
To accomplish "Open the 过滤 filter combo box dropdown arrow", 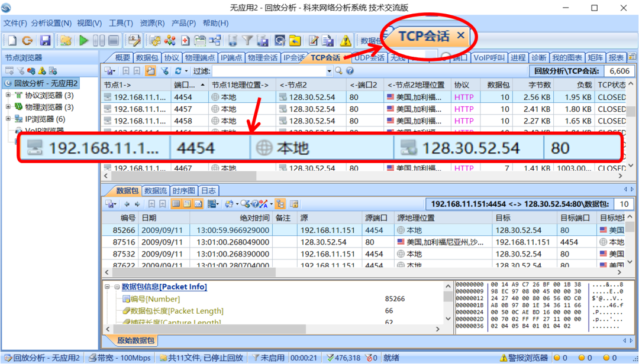I will (330, 71).
